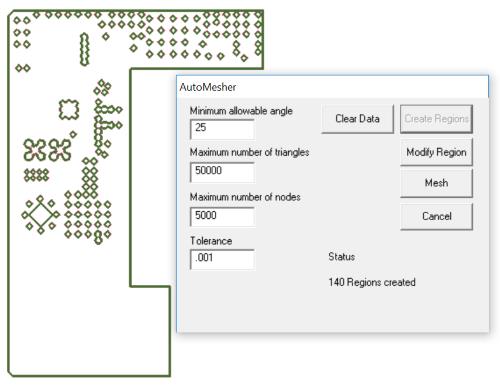This screenshot has height=391, width=500.
Task: Select the square scalloped pad region
Action: 69,109
